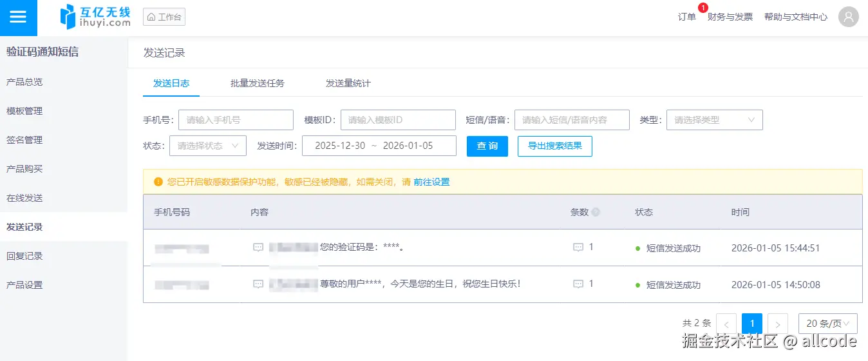868x361 pixels.
Task: Click the 时间 column header
Action: click(x=741, y=212)
